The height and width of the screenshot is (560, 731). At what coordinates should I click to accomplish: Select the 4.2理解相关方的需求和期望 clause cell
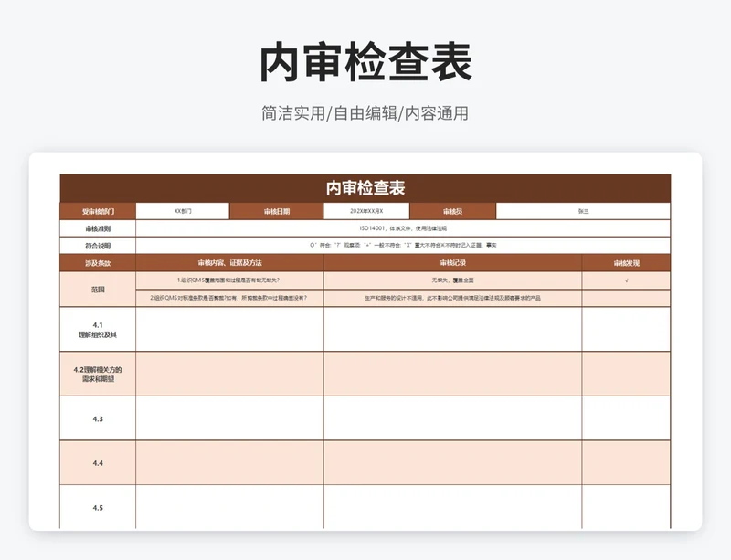(x=98, y=374)
